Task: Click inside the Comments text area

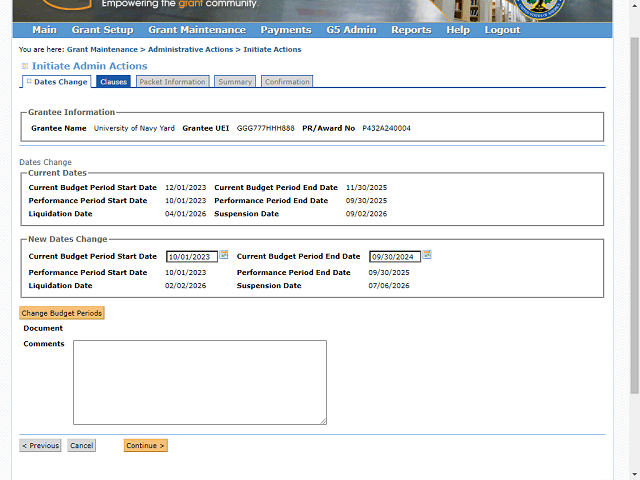Action: [x=200, y=382]
